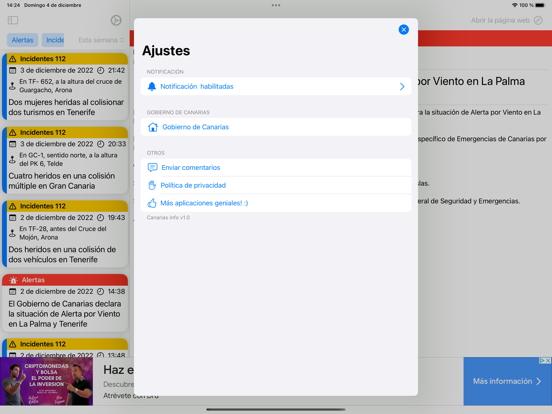Select Enviar comentarios option

[276, 168]
